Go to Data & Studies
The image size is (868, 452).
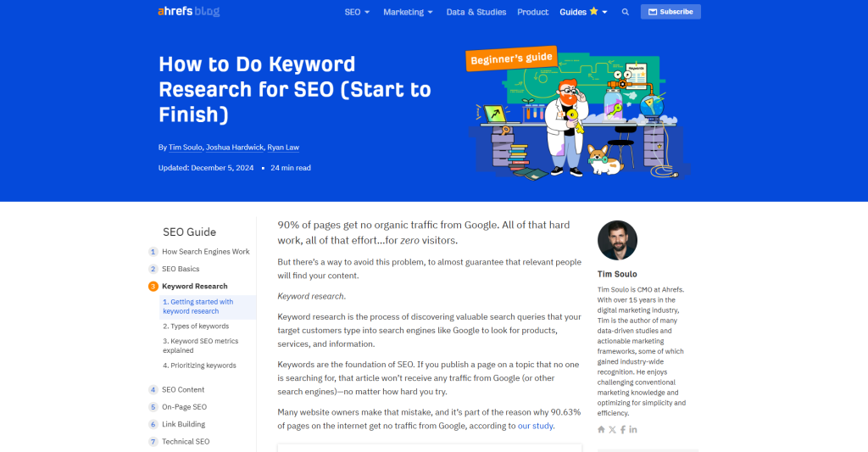[476, 12]
